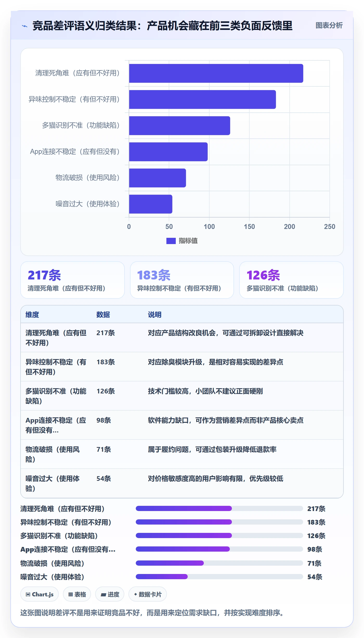Click the 噪音过大 progress bar
The image size is (364, 638).
tap(219, 577)
